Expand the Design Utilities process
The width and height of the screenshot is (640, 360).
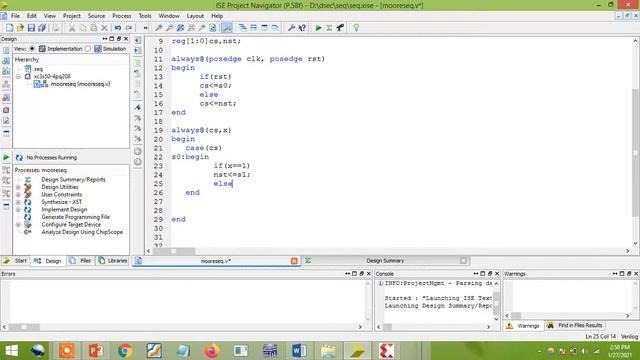pos(18,187)
